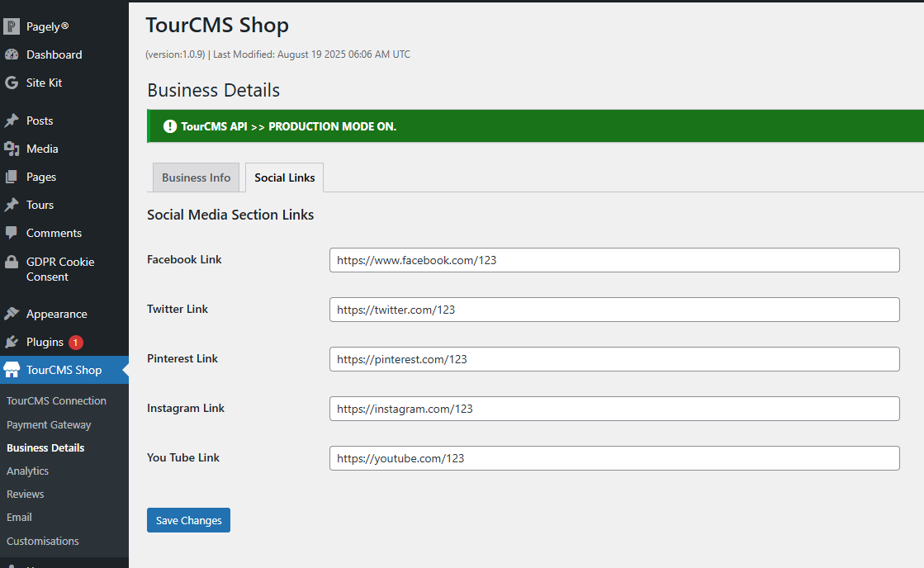The image size is (924, 568).
Task: Click the Appearance paintbrush icon
Action: pyautogui.click(x=12, y=314)
